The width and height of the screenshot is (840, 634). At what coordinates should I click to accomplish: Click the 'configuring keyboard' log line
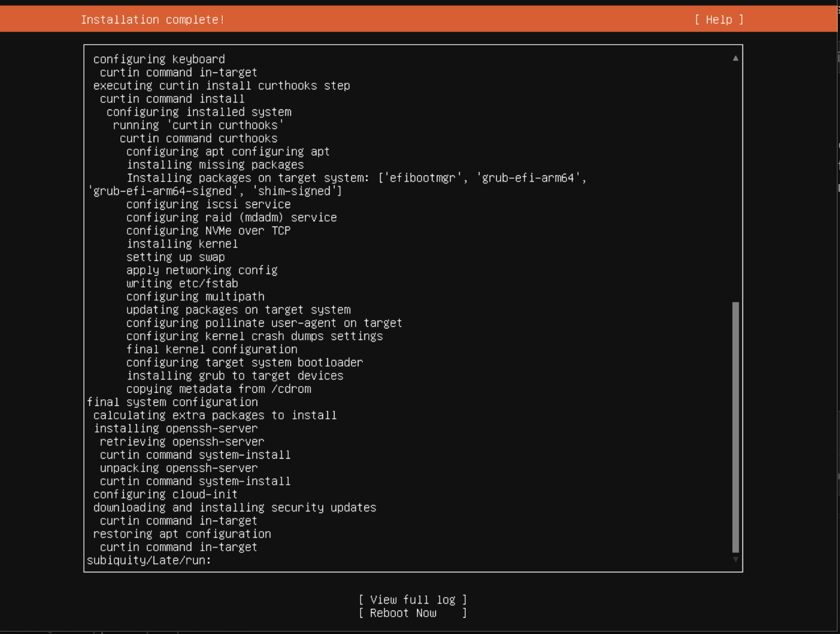point(159,59)
